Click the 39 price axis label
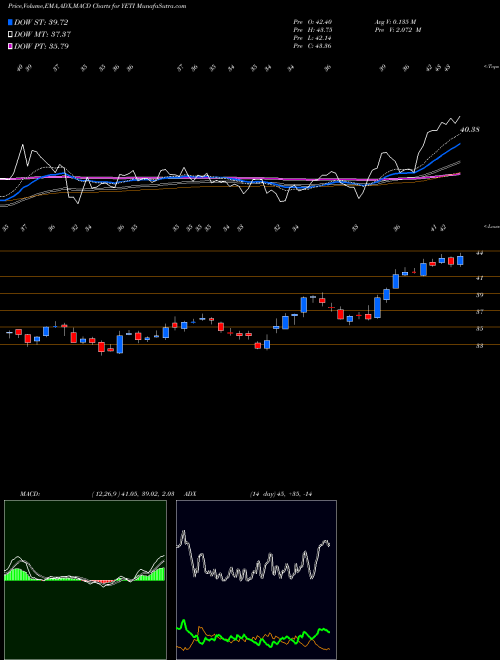This screenshot has width=500, height=660. (479, 295)
